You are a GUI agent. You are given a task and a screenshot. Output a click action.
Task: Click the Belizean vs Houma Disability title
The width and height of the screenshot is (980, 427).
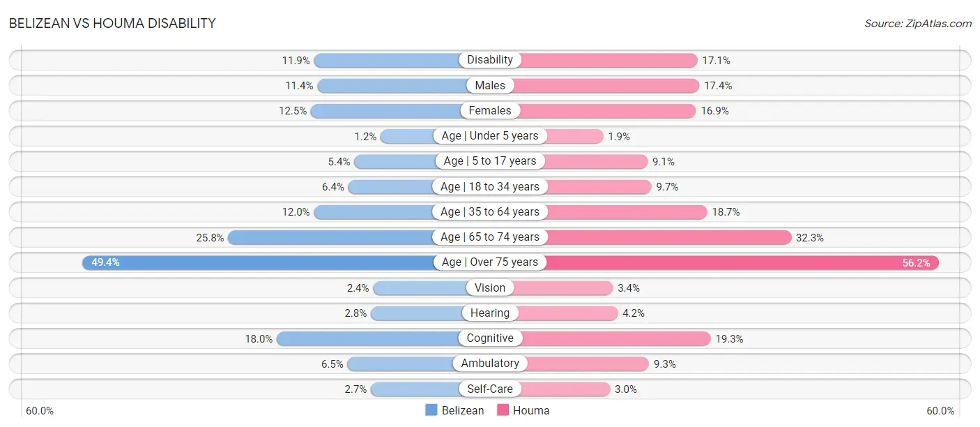(112, 23)
